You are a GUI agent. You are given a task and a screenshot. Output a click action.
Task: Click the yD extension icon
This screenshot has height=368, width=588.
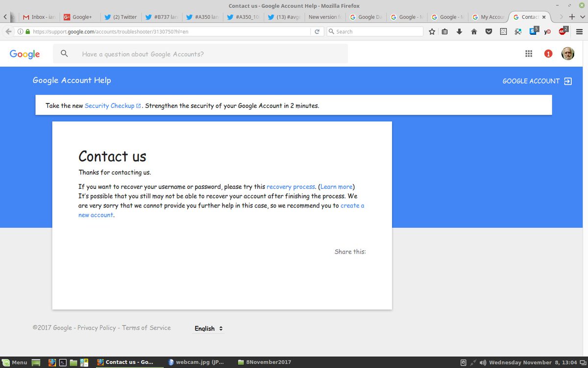(548, 31)
